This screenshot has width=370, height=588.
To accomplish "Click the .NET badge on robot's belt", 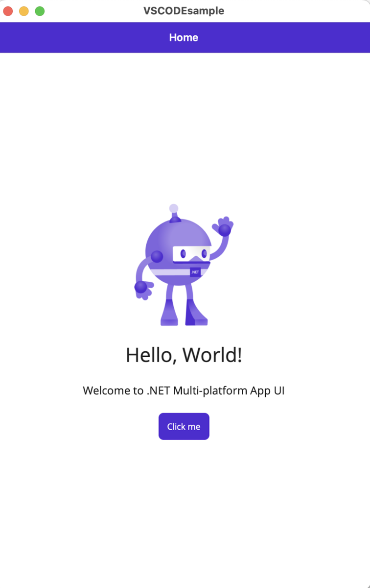I will pyautogui.click(x=195, y=272).
